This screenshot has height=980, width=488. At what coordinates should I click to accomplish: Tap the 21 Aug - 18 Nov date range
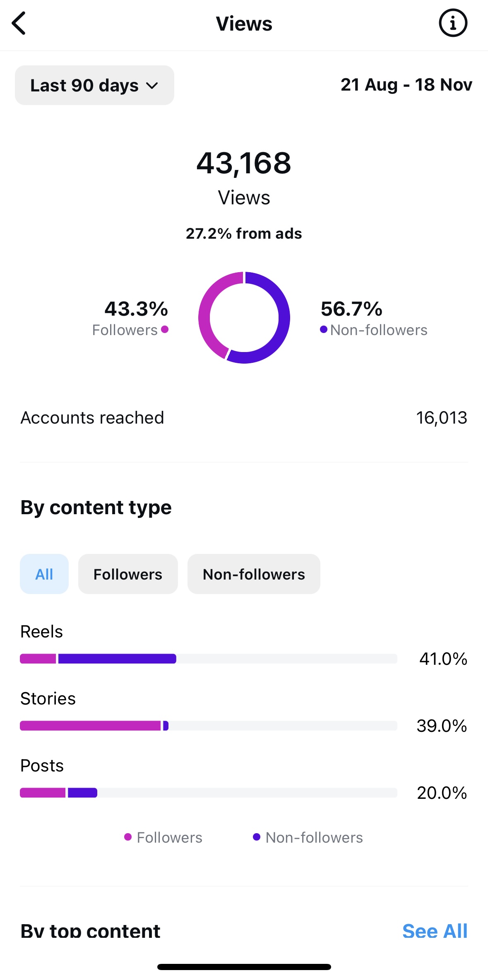tap(406, 85)
